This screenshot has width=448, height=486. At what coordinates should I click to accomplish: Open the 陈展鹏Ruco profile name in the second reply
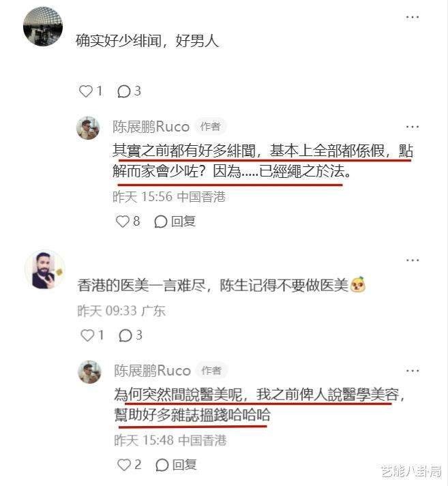coord(152,371)
